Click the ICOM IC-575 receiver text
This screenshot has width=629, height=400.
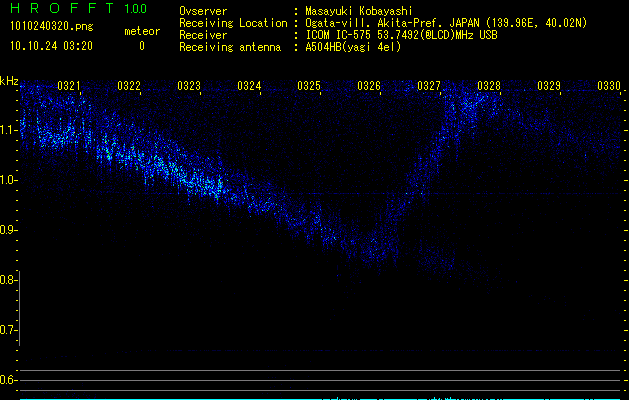tap(401, 35)
